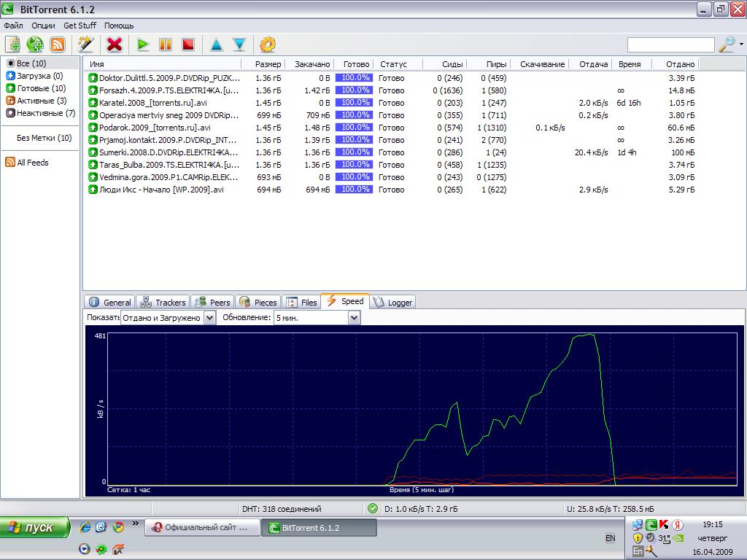Viewport: 747px width, 560px height.
Task: Open the RSS feed toolbar icon
Action: pos(58,44)
